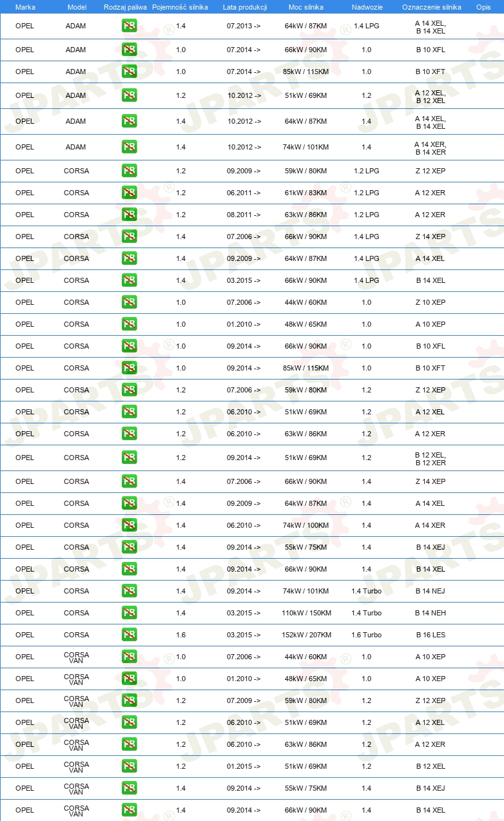Select fuel icon in CORSA B 12 XEL, B 12 XER row
504x821 pixels.
(x=129, y=458)
